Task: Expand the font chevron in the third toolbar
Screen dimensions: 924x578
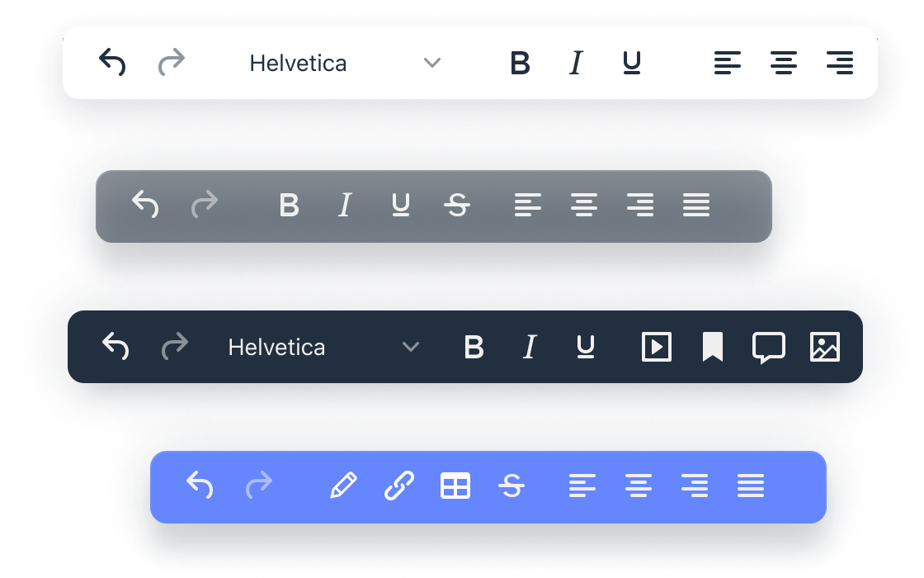Action: [411, 348]
